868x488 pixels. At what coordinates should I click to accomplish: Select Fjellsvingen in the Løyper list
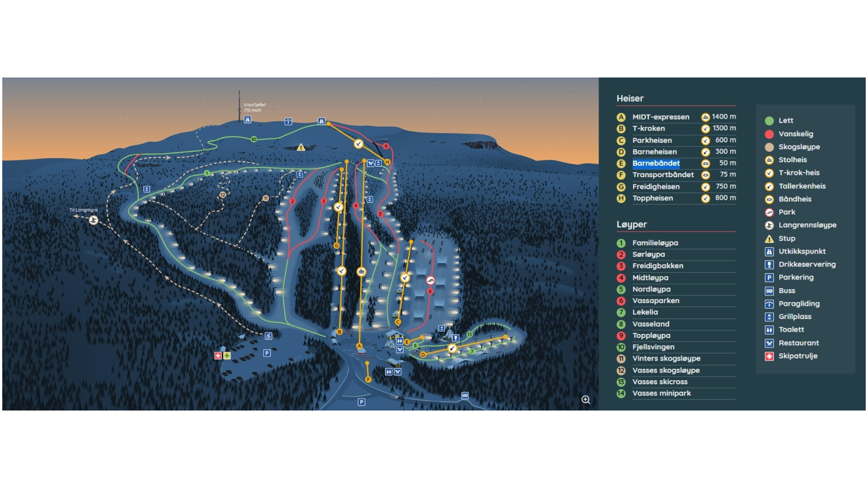coord(652,347)
